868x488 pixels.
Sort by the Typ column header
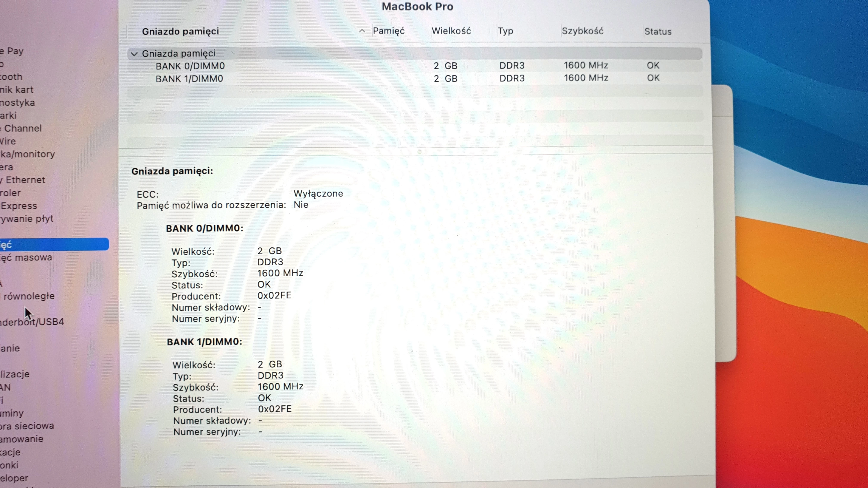click(x=505, y=31)
